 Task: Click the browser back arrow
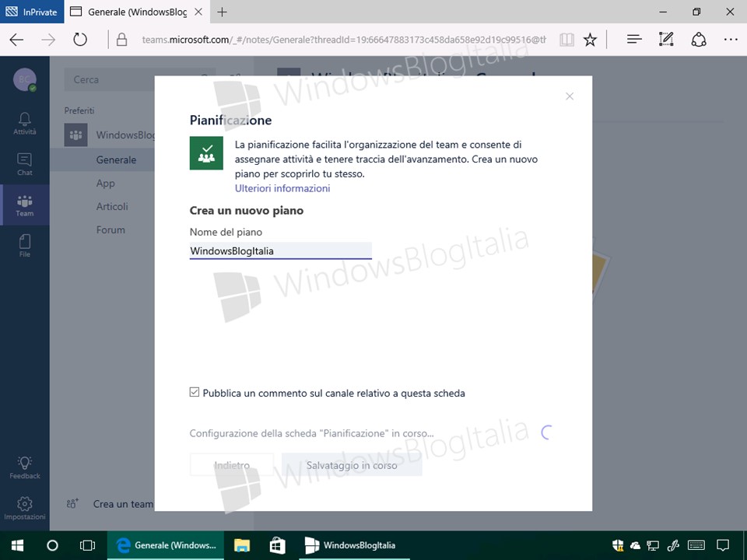click(x=16, y=40)
